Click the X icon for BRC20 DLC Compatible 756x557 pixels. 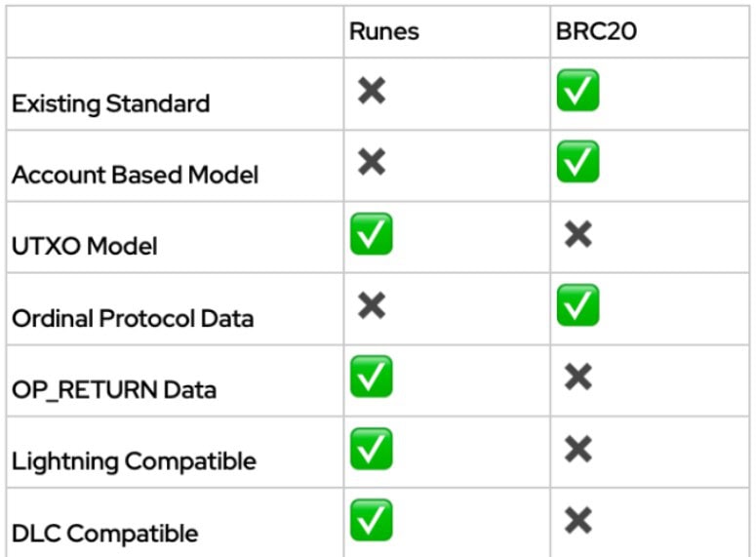577,520
